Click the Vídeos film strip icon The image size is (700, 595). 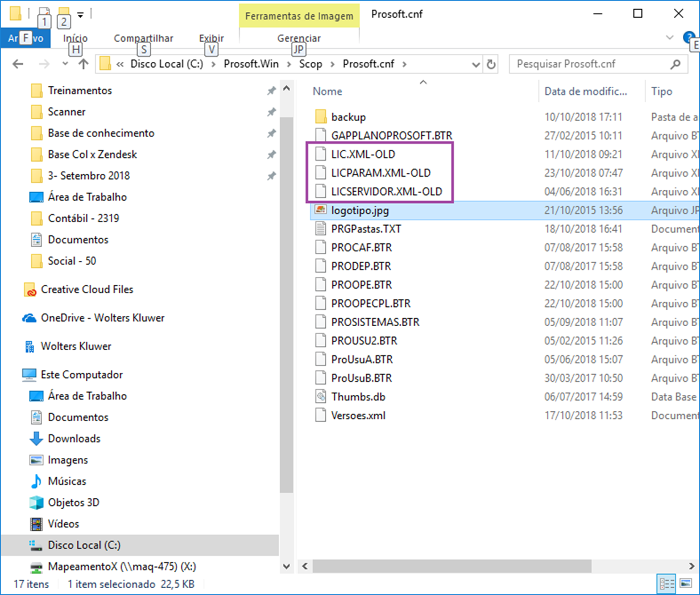[x=36, y=524]
